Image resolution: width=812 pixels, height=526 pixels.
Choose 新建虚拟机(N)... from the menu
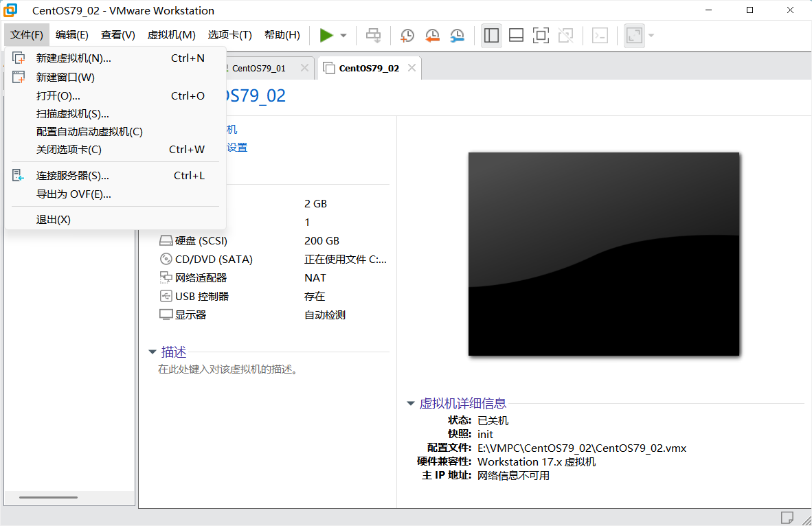(x=115, y=58)
